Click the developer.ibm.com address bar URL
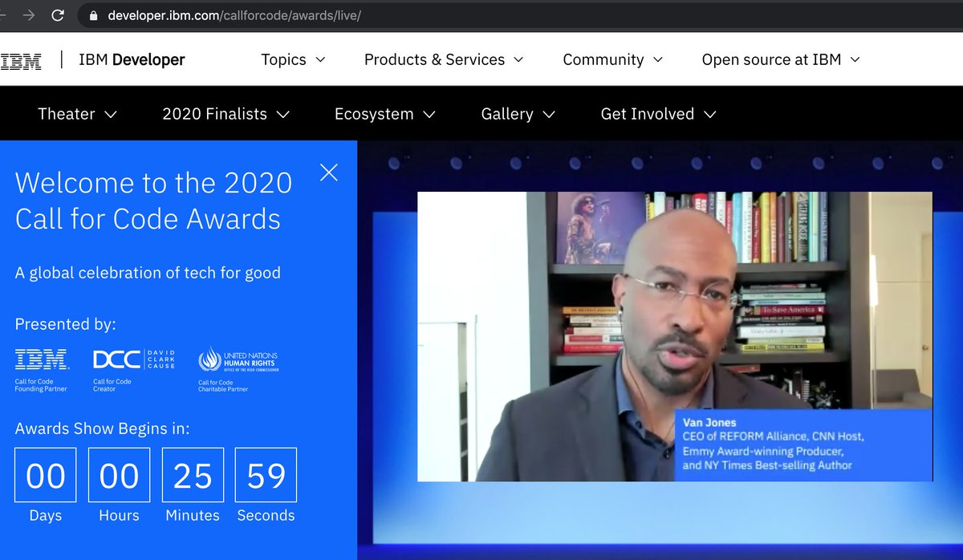The height and width of the screenshot is (560, 963). (x=234, y=15)
